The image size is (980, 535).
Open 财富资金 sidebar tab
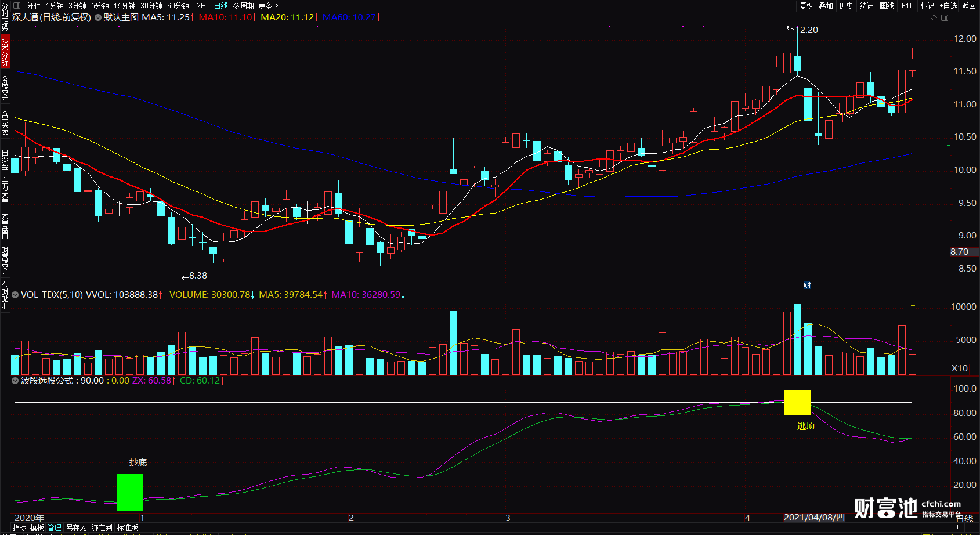[x=5, y=261]
